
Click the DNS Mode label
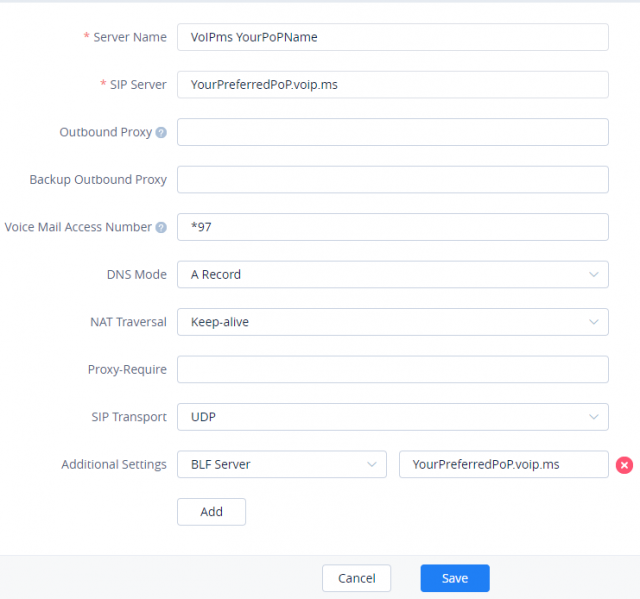point(137,275)
